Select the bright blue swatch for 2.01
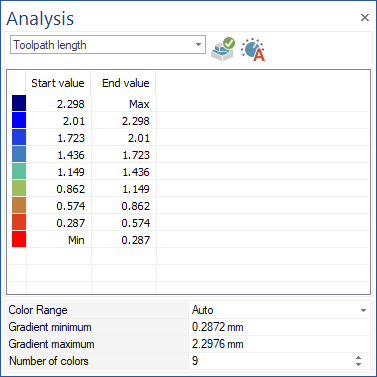 pyautogui.click(x=19, y=120)
